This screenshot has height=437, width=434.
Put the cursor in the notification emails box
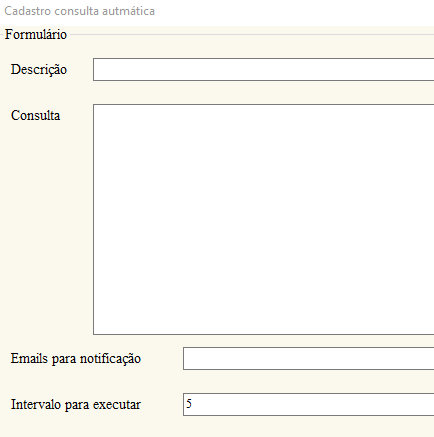click(308, 358)
